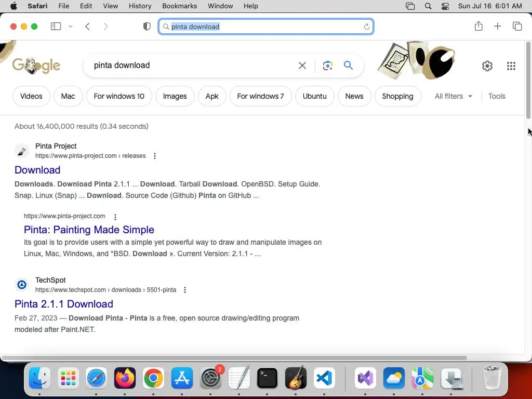The image size is (532, 399).
Task: Click the TechSpot favicon
Action: pyautogui.click(x=22, y=285)
